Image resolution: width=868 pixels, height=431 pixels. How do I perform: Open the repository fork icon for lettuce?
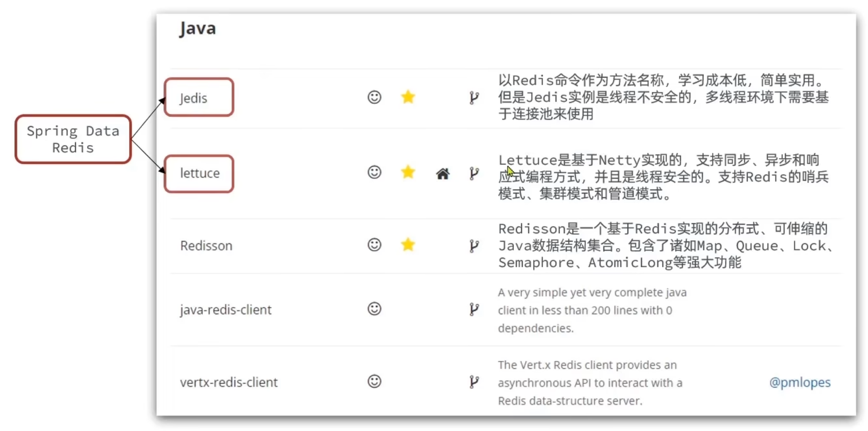click(474, 173)
